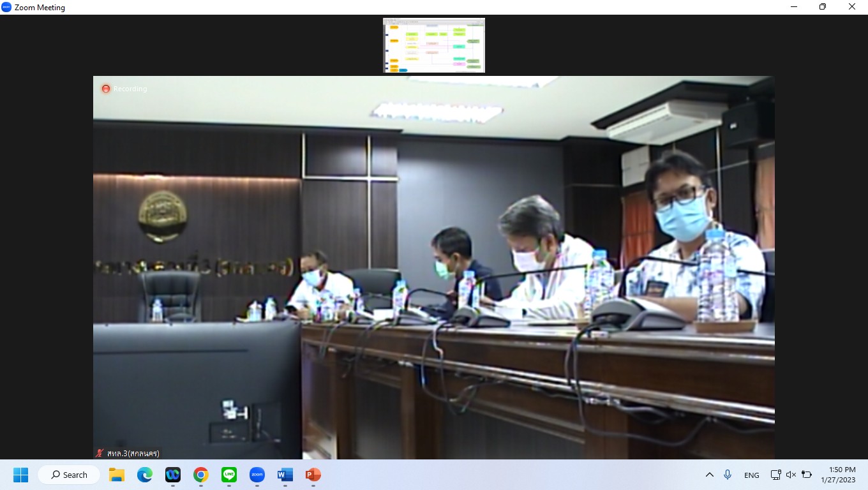Screen dimensions: 868x490
Task: Click the red Recording indicator
Action: click(106, 89)
